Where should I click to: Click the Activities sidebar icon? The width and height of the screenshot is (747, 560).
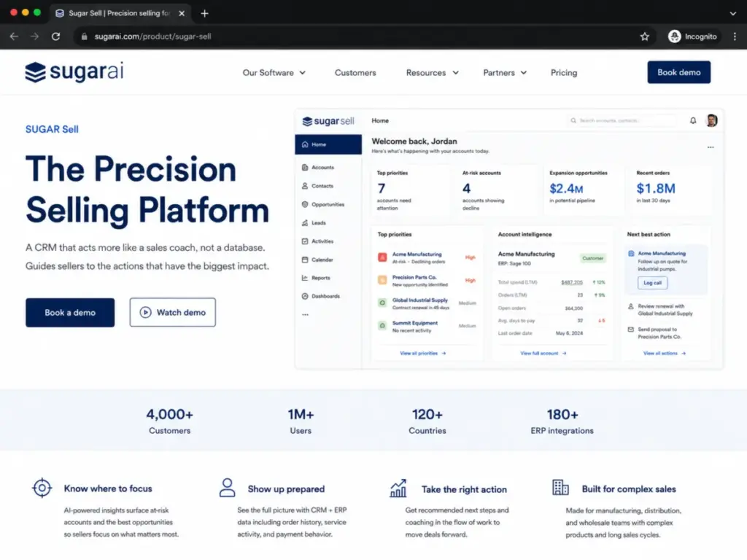point(305,241)
